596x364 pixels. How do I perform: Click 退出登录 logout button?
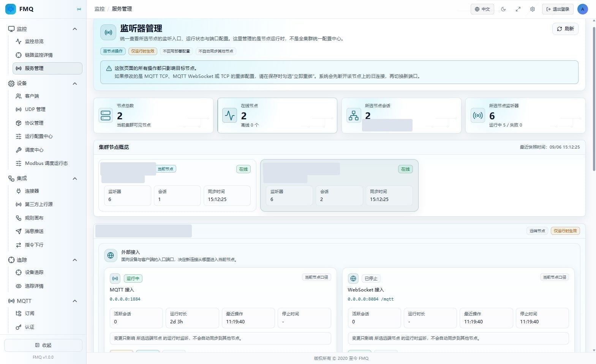coord(558,9)
